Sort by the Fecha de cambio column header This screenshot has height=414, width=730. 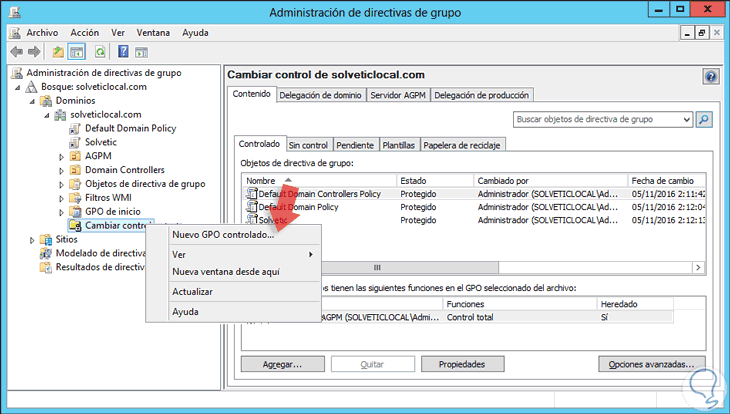(x=666, y=181)
